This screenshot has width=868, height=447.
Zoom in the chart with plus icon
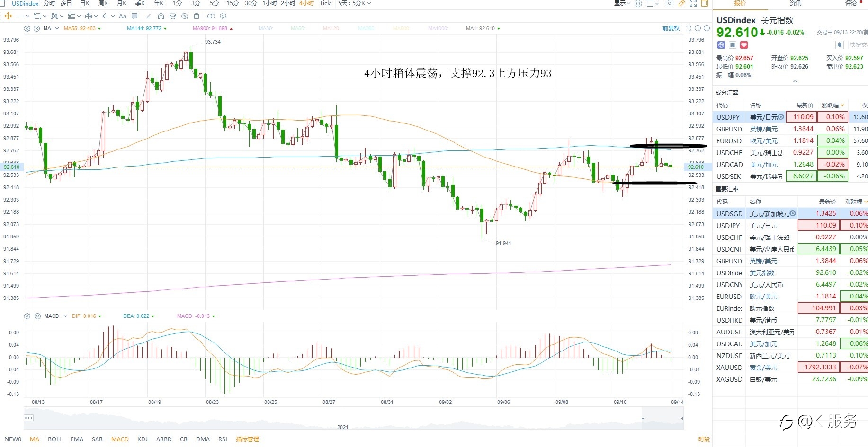click(707, 28)
